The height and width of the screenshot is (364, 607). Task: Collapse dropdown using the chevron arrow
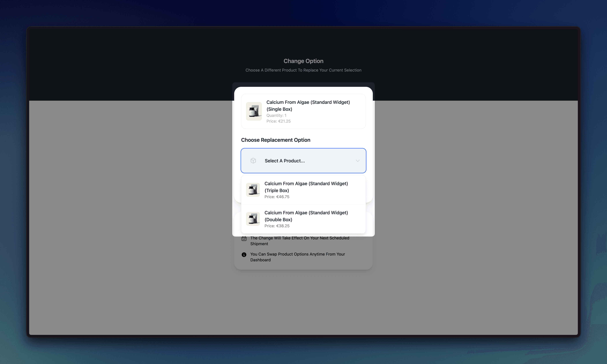358,161
